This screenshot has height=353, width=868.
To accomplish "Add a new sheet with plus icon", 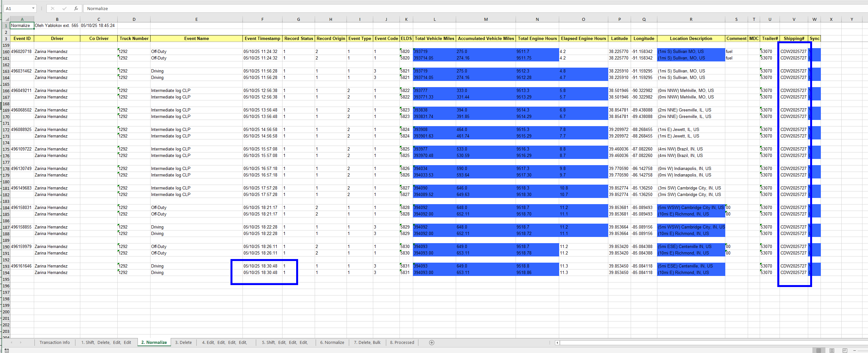I will (432, 343).
